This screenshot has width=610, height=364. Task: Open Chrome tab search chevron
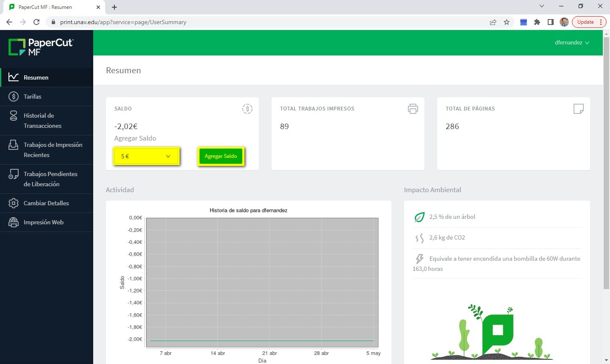[541, 6]
